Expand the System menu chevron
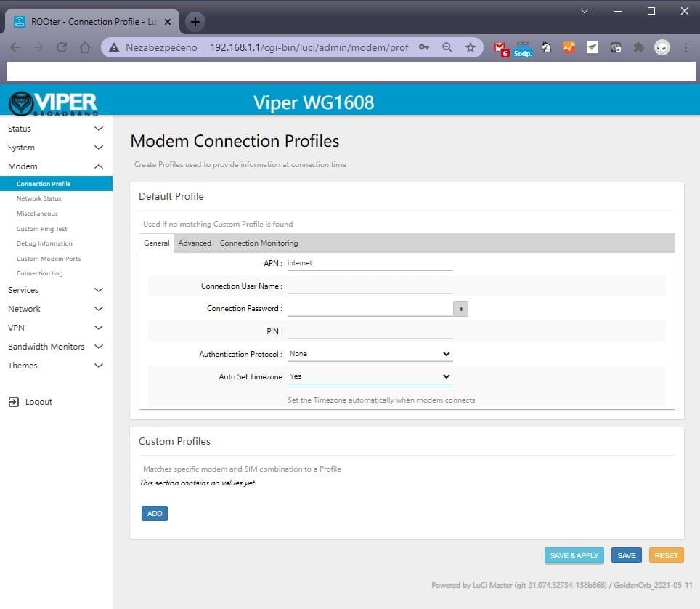Image resolution: width=700 pixels, height=609 pixels. pyautogui.click(x=99, y=148)
